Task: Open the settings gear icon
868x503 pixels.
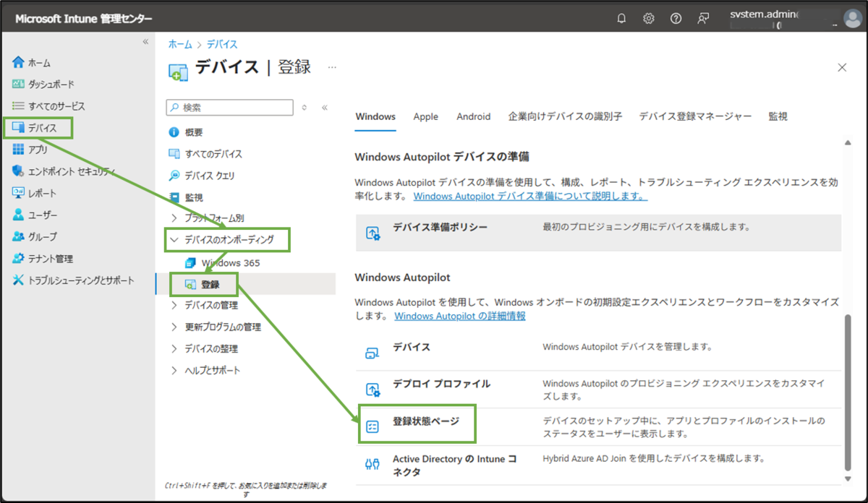Action: 649,19
